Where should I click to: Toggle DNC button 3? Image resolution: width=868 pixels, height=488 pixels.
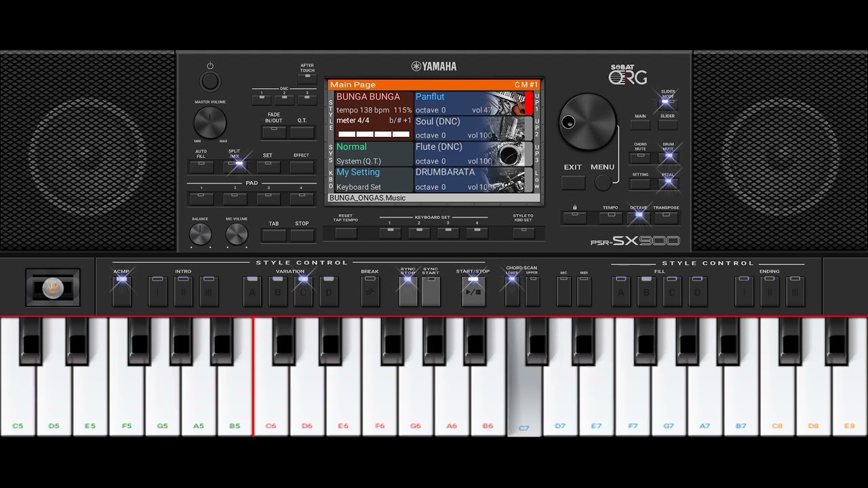click(x=307, y=100)
